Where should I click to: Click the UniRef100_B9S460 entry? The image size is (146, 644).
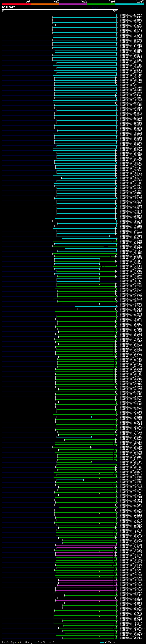(131, 246)
